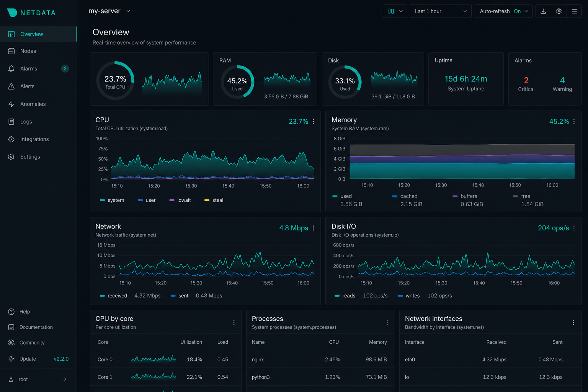Viewport: 588px width, 392px height.
Task: Click the Anomalies lightning icon in sidebar
Action: coord(11,104)
